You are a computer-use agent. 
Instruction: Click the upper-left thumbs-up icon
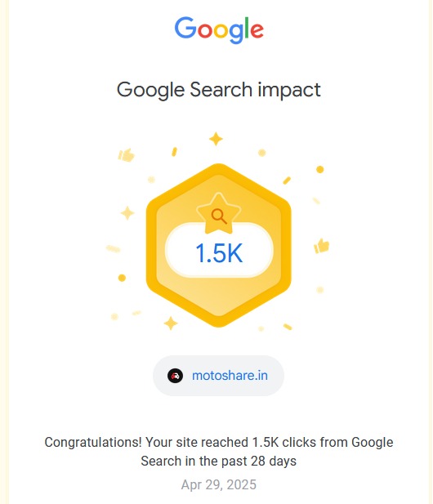point(126,155)
